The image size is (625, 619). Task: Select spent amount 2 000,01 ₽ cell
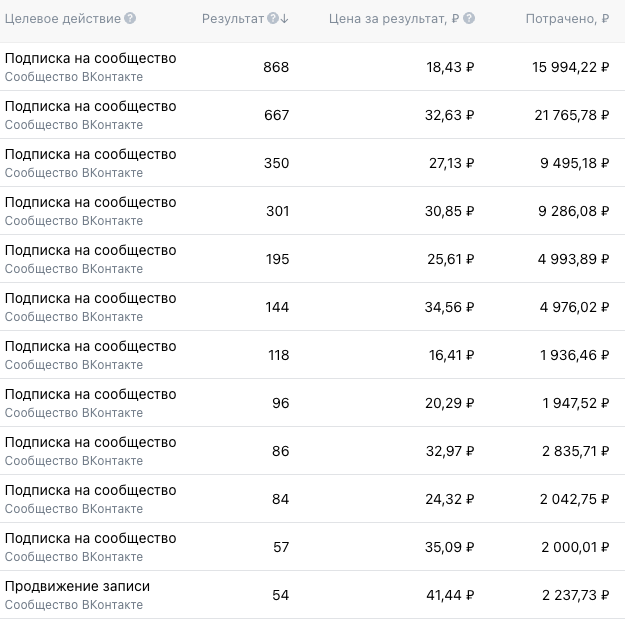(575, 547)
